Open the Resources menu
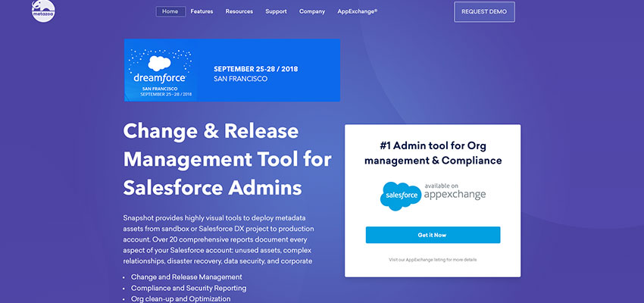 [x=239, y=11]
